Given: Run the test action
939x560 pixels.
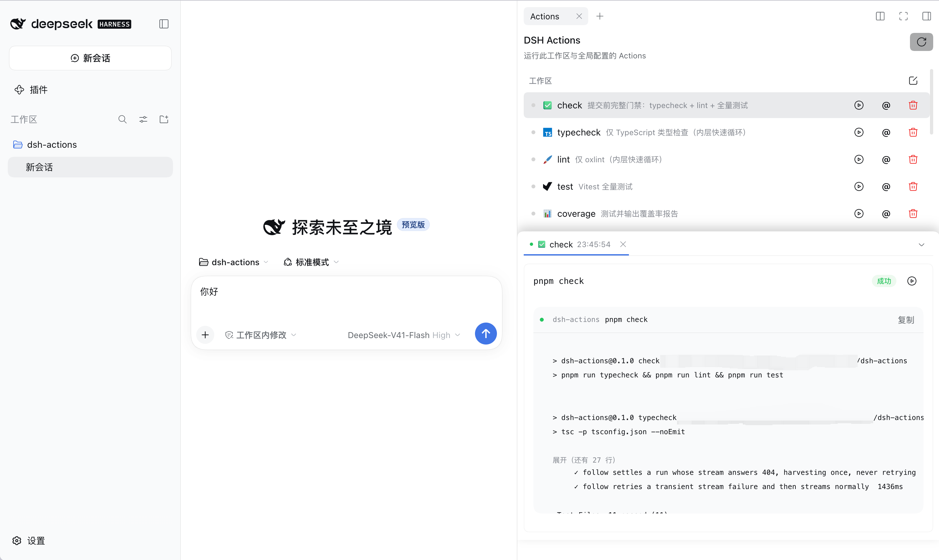Looking at the screenshot, I should point(859,187).
